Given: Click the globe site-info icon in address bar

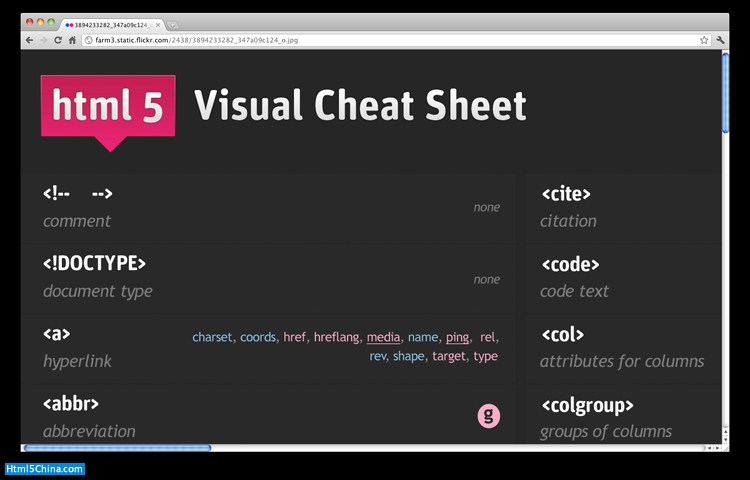Looking at the screenshot, I should point(89,40).
